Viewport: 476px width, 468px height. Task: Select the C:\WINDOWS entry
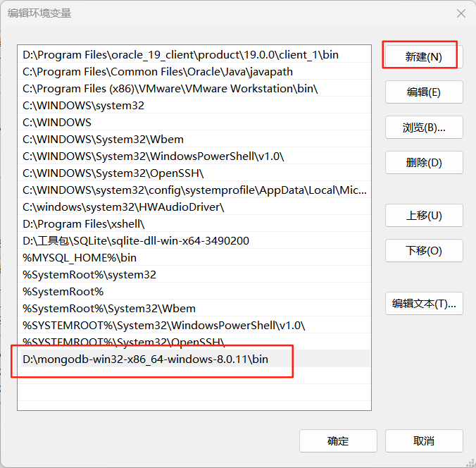click(x=194, y=123)
